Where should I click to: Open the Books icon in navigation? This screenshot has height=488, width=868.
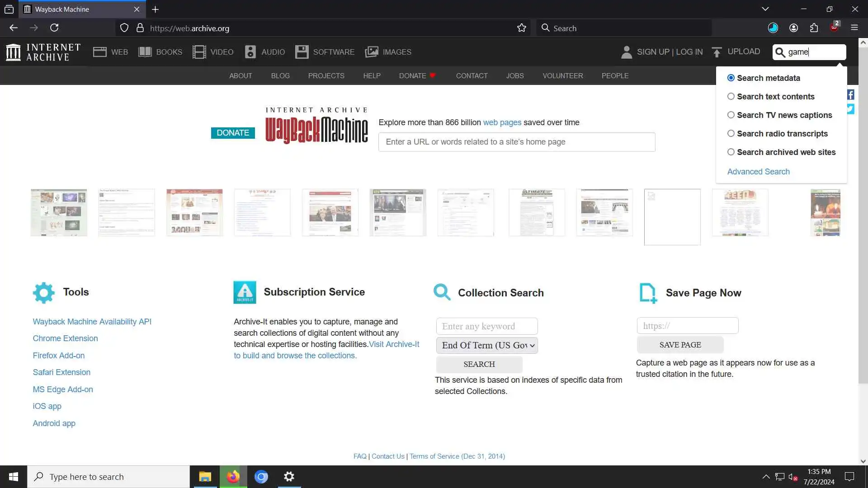[145, 52]
